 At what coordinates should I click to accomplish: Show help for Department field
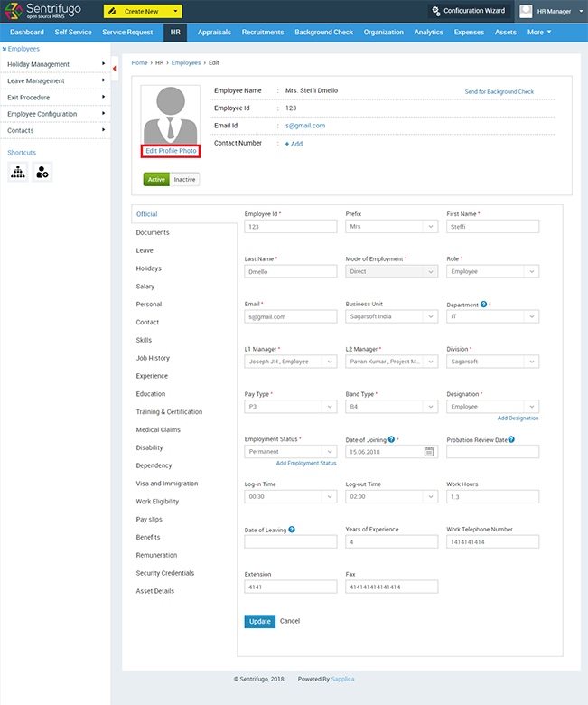[x=483, y=304]
